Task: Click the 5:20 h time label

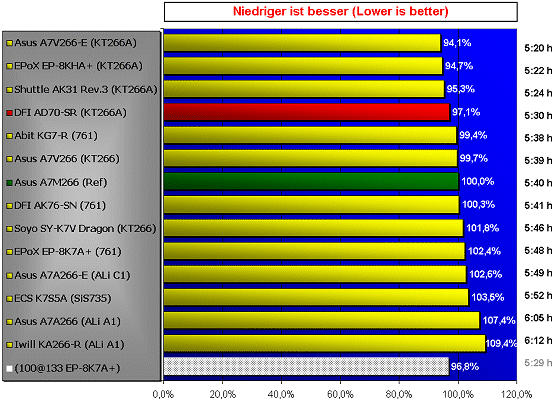Action: pos(538,48)
